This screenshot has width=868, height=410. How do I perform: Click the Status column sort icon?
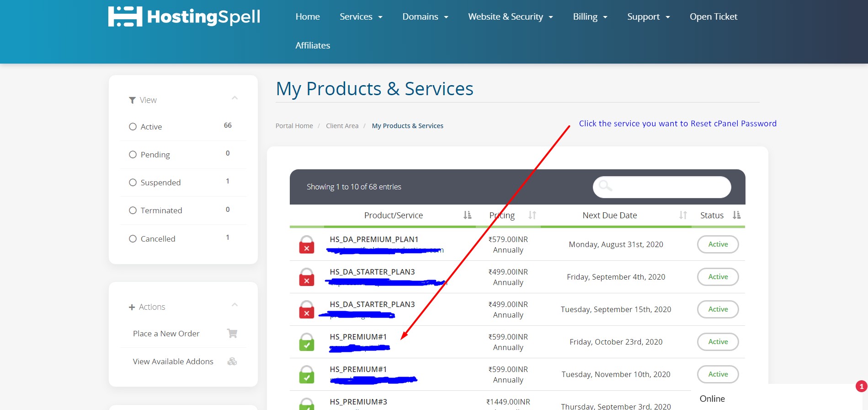pos(736,215)
